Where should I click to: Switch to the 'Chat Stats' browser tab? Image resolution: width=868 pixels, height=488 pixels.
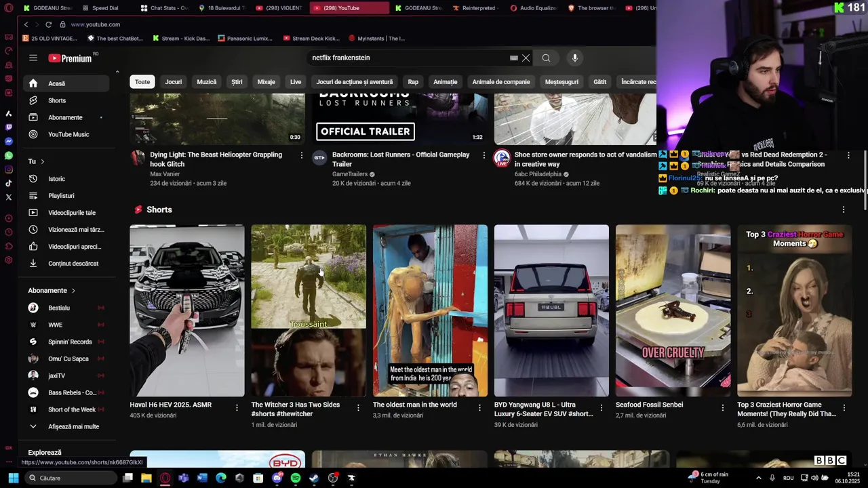point(163,8)
